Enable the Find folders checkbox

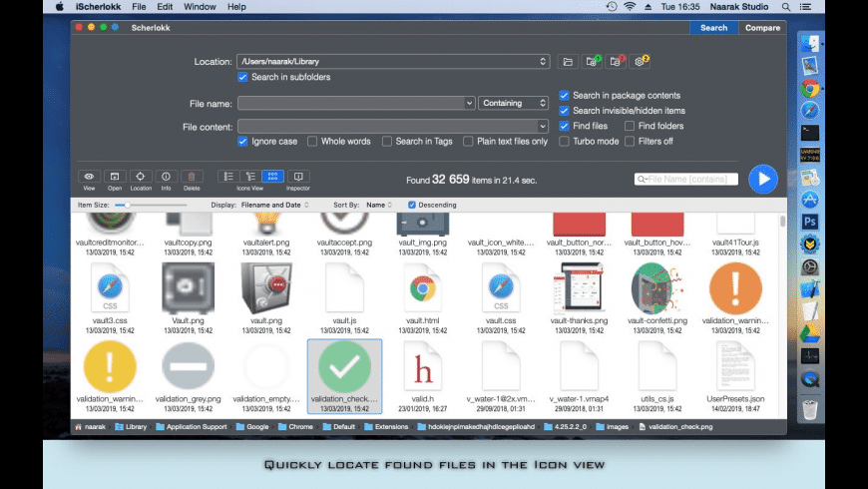coord(630,126)
